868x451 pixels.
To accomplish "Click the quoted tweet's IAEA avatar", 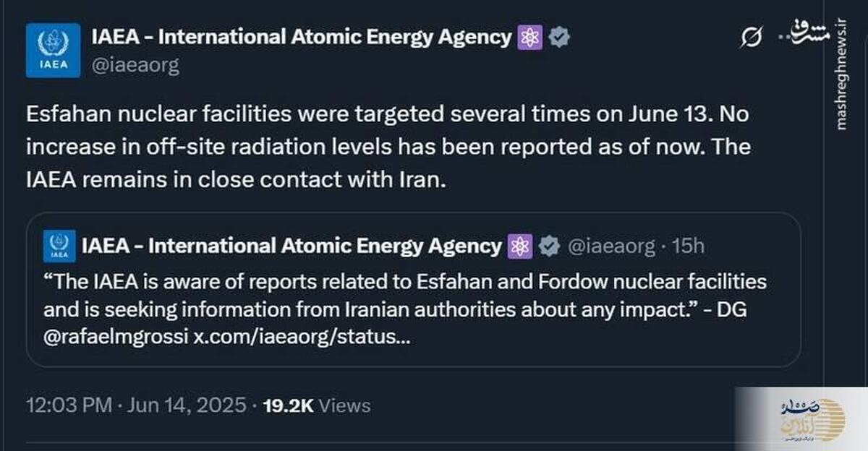I will [59, 246].
